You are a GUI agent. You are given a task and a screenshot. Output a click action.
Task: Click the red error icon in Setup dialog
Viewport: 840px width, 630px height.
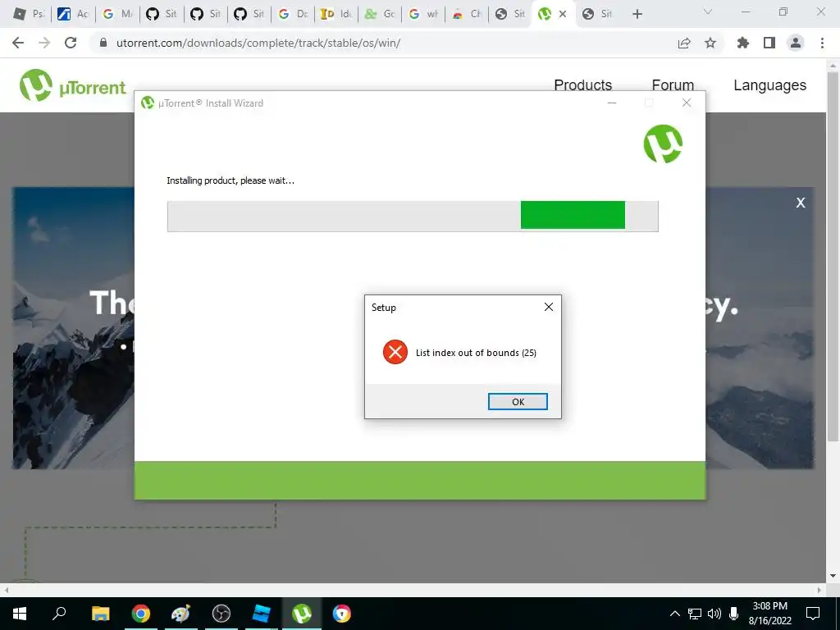click(x=395, y=352)
